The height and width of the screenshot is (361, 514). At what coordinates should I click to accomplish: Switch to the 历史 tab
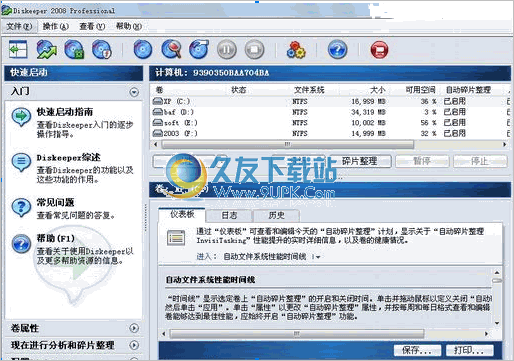coord(277,216)
